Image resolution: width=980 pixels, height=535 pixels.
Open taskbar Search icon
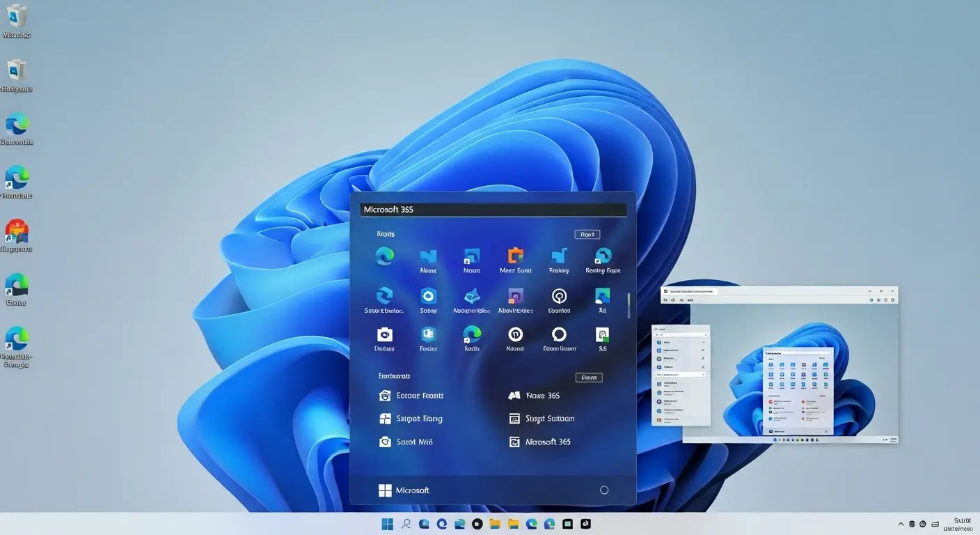click(406, 524)
